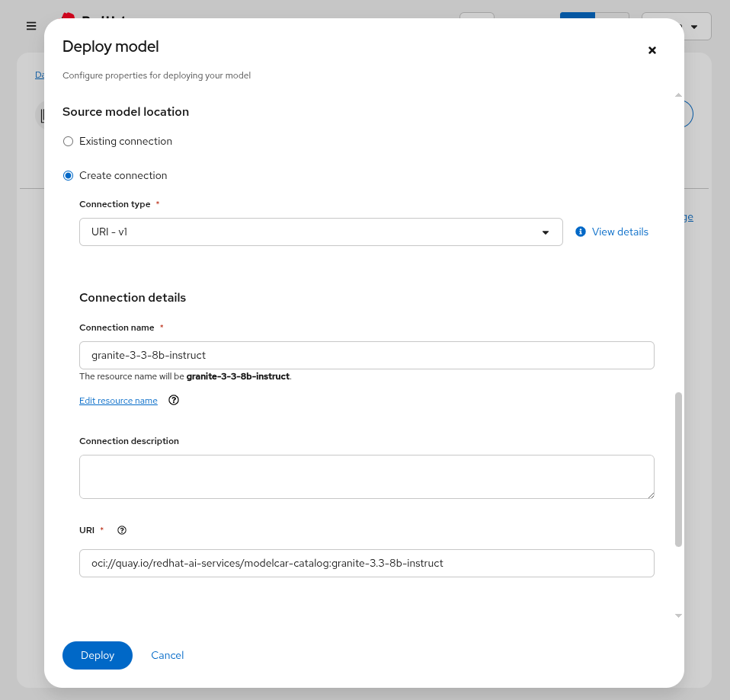
Task: Click the Cancel button
Action: [x=167, y=655]
